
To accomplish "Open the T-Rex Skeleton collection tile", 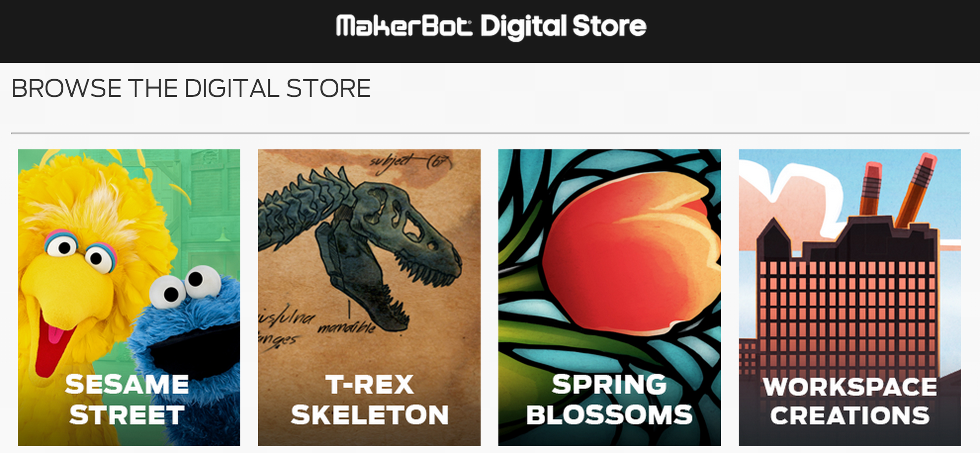I will tap(369, 298).
